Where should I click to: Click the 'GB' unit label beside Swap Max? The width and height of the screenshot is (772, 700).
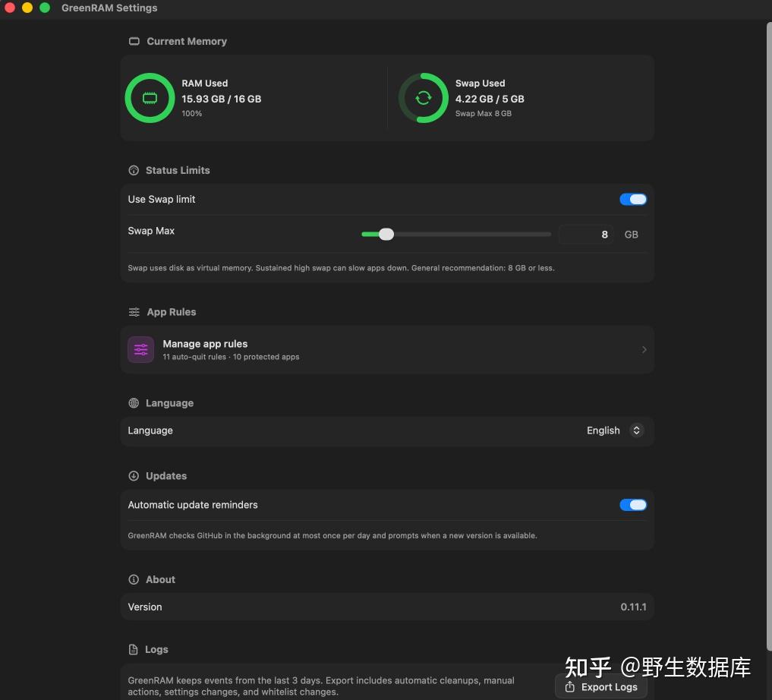tap(631, 235)
